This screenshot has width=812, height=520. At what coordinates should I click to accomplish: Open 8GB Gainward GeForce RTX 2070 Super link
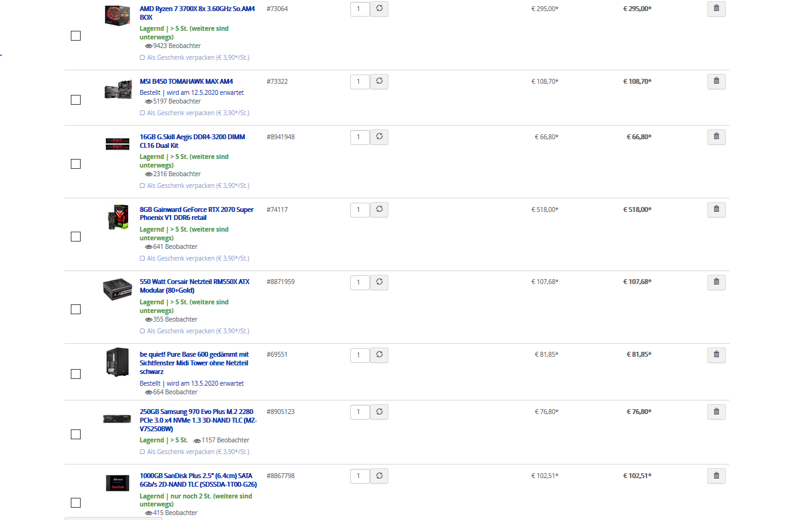pyautogui.click(x=196, y=214)
